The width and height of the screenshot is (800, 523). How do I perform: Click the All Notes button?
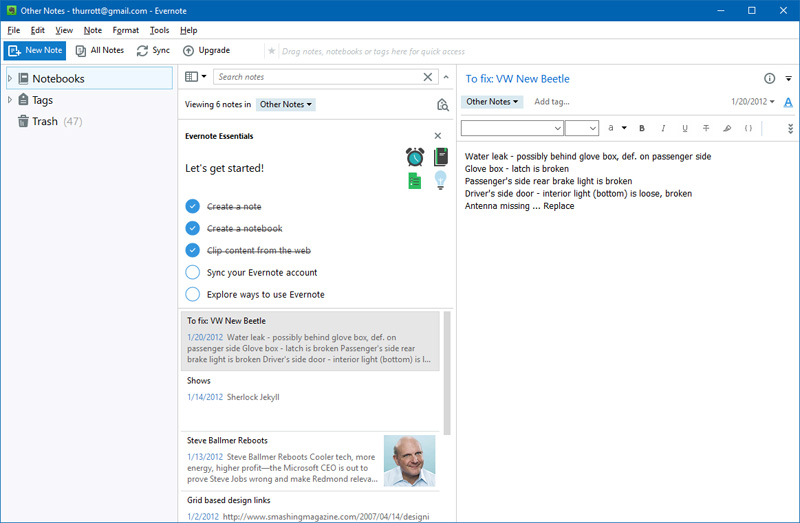point(99,50)
